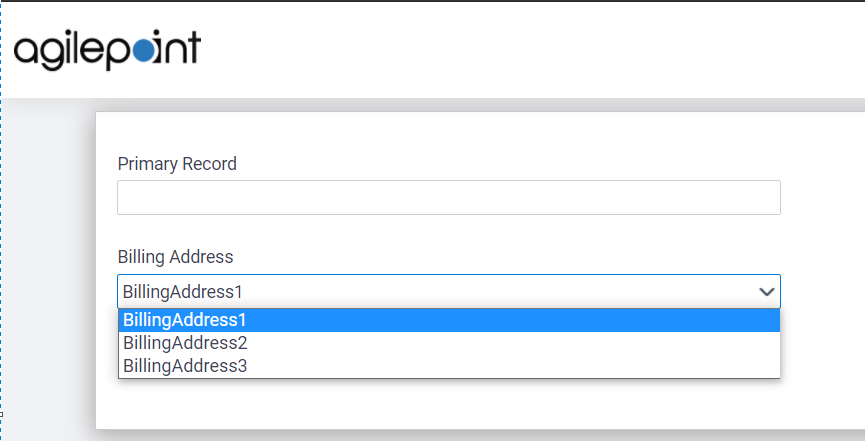Image resolution: width=865 pixels, height=441 pixels.
Task: Focus the Primary Record text field
Action: pos(448,197)
